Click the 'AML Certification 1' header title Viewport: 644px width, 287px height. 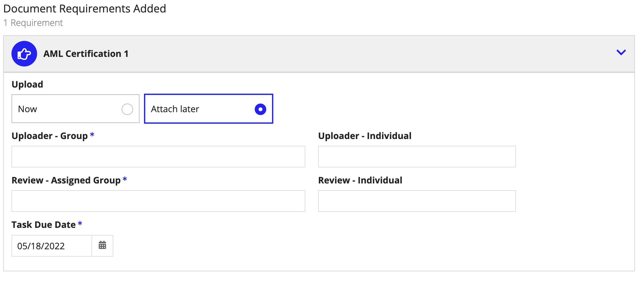[86, 54]
